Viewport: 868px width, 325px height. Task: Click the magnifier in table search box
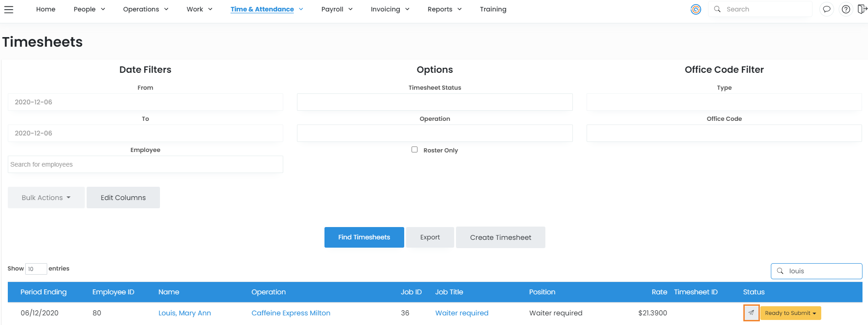tap(780, 271)
